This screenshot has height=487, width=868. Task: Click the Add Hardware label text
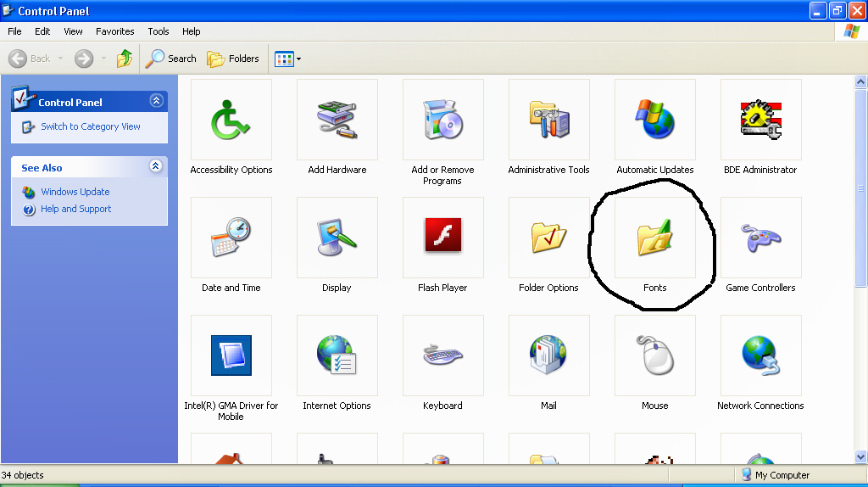(337, 170)
